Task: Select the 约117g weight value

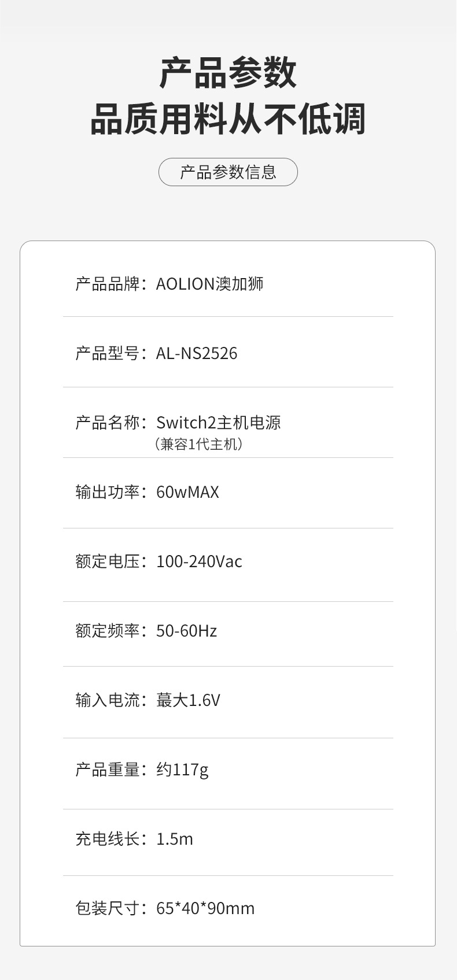Action: tap(182, 770)
